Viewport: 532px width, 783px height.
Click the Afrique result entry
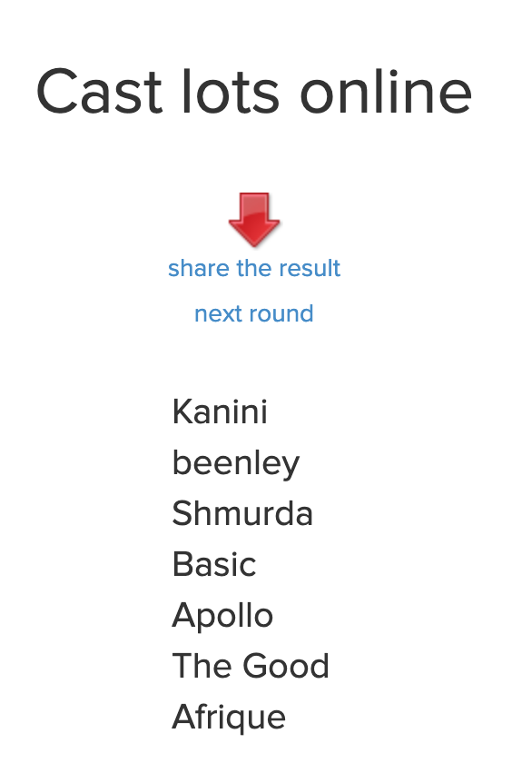pos(229,717)
